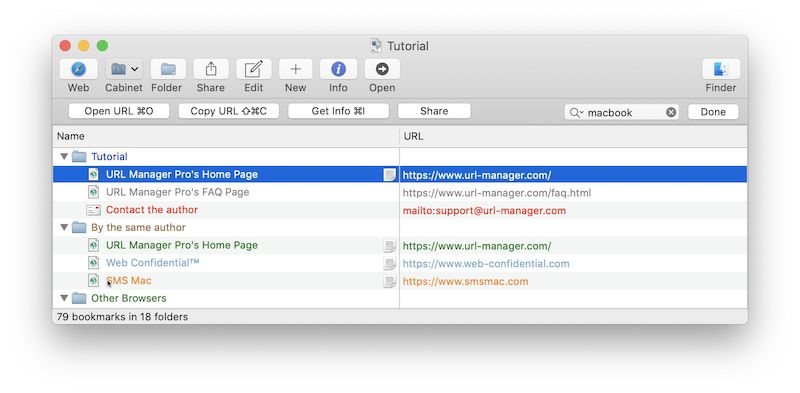
Task: Click the 79 bookmarks in 18 folders status
Action: (x=122, y=316)
